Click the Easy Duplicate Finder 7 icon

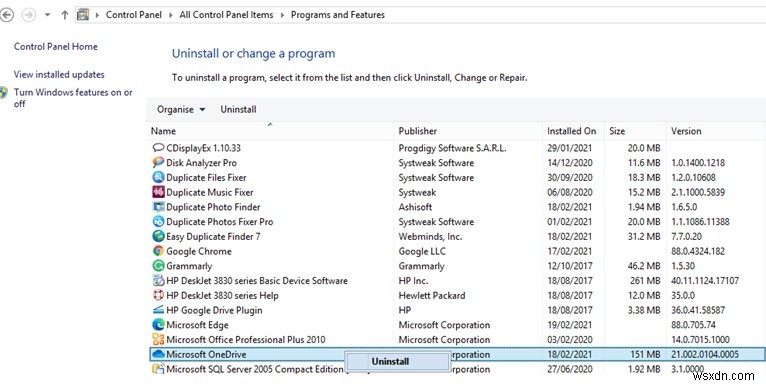pos(158,236)
